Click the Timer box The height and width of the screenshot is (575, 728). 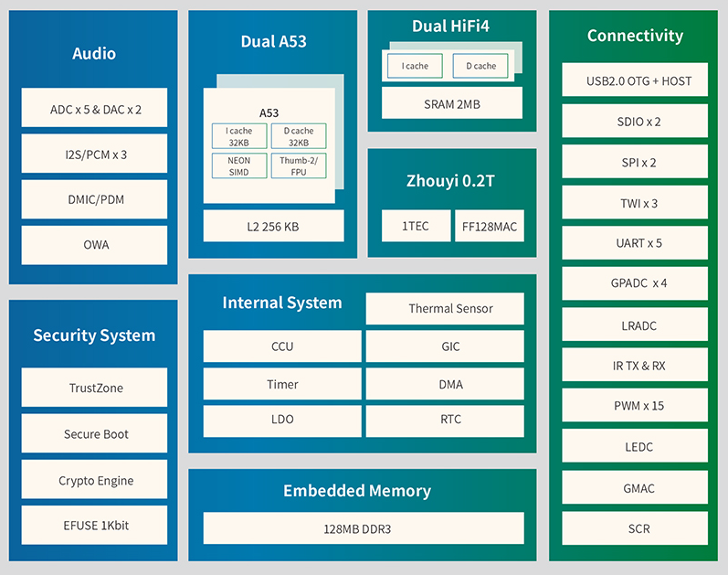[x=282, y=384]
